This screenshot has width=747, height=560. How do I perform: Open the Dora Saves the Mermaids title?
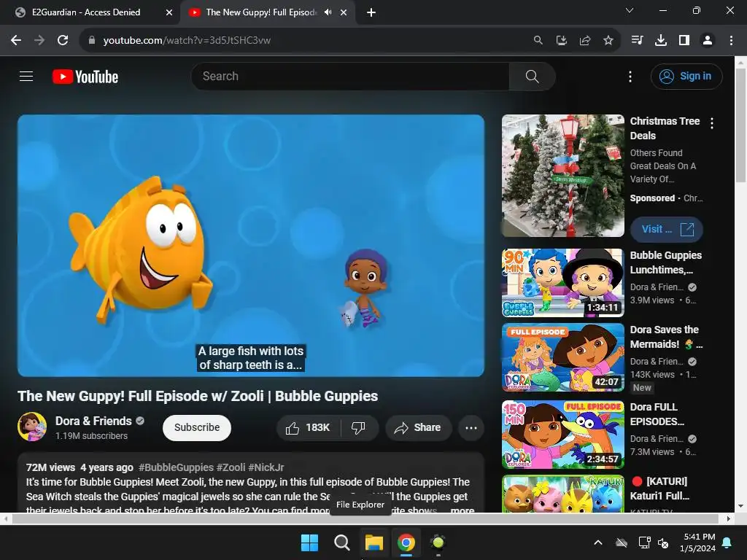[666, 337]
